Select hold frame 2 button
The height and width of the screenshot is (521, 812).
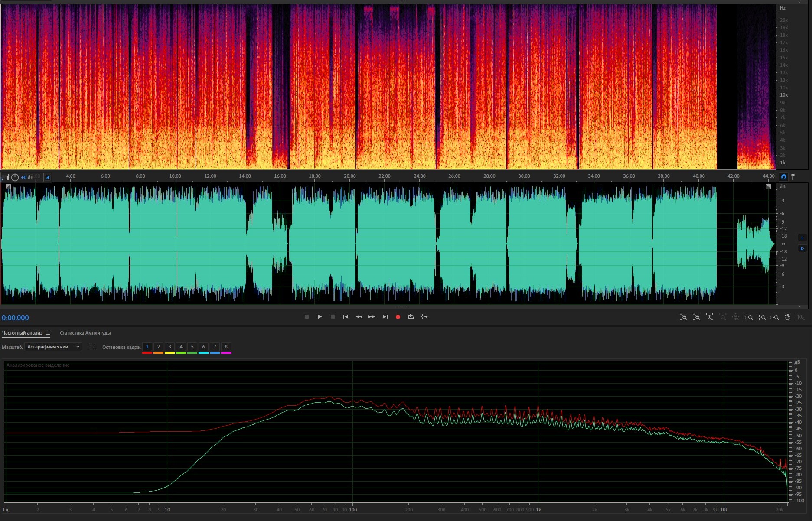click(158, 347)
